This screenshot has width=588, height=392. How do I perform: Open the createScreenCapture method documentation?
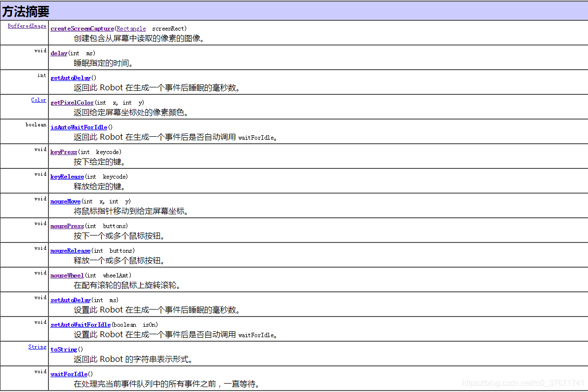click(x=82, y=28)
